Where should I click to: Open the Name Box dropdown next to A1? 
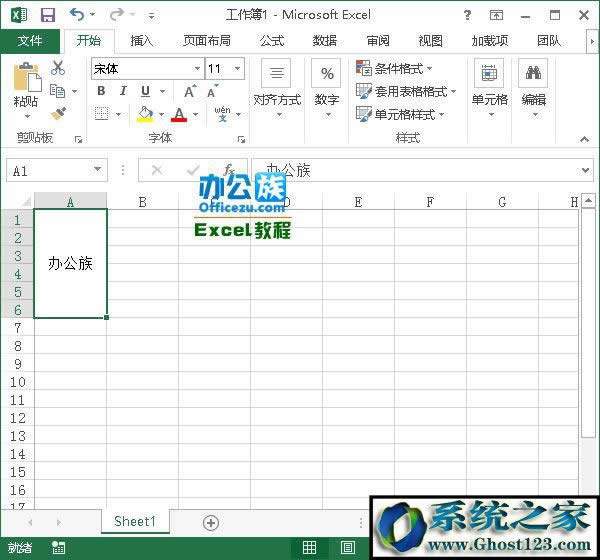[x=97, y=171]
